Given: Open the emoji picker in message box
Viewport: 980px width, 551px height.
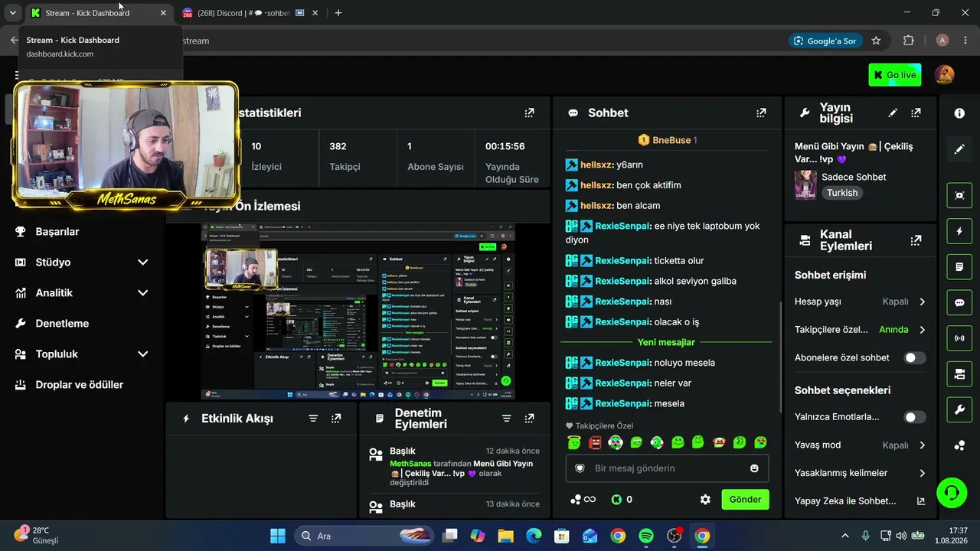Looking at the screenshot, I should point(754,468).
